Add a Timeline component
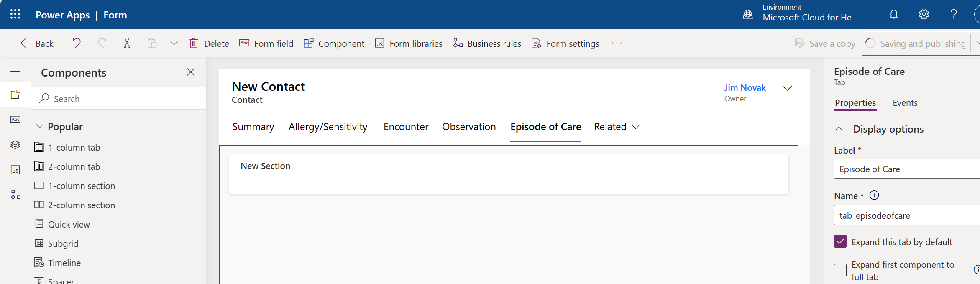The image size is (980, 284). click(58, 263)
